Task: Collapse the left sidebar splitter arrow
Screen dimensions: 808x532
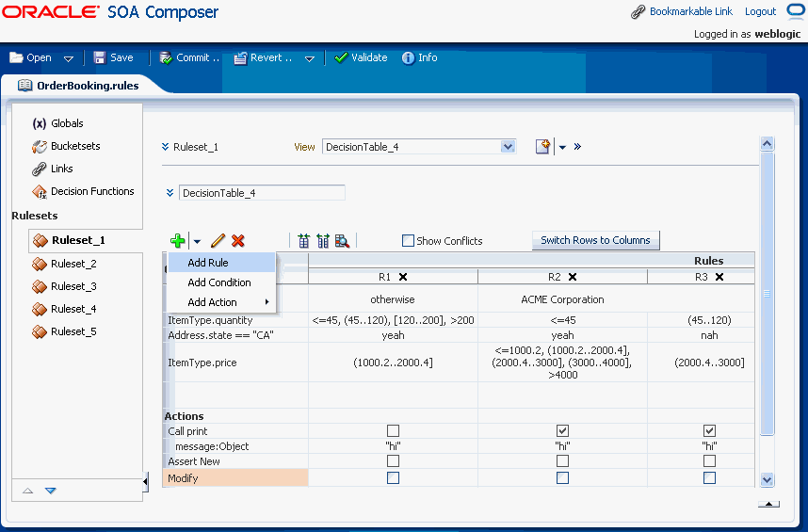Action: coord(145,482)
